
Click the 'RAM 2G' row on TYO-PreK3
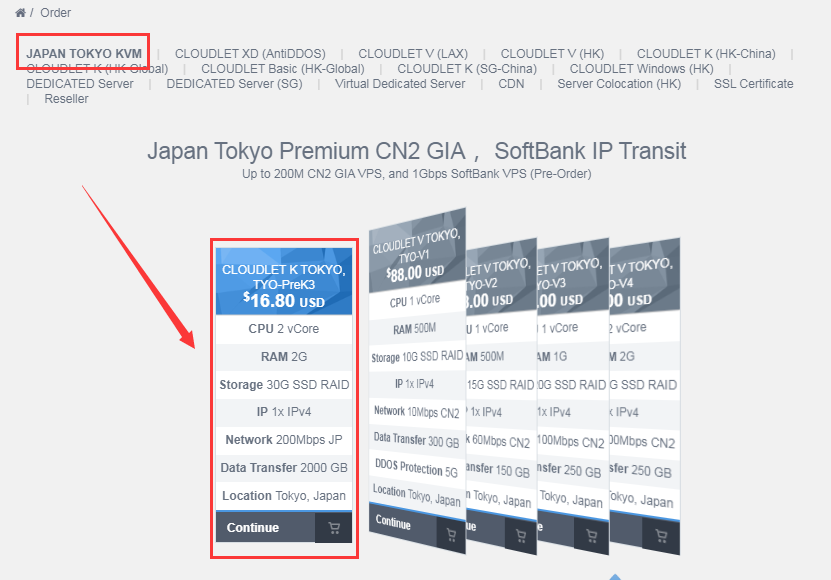[x=284, y=357]
